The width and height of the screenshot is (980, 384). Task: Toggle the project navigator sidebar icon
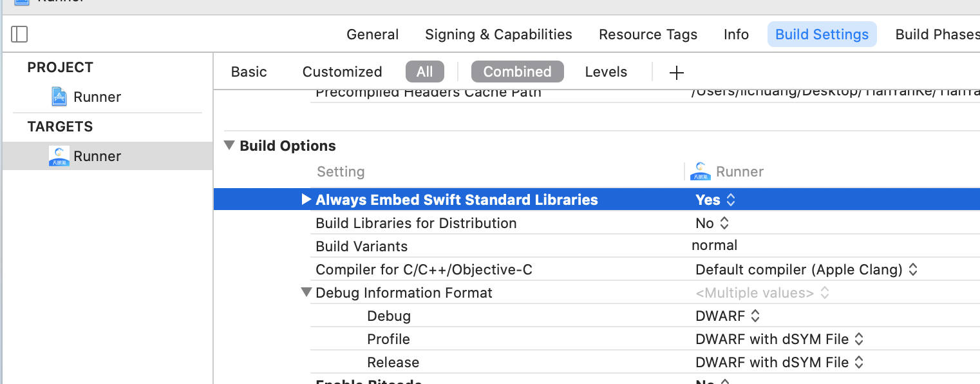20,34
